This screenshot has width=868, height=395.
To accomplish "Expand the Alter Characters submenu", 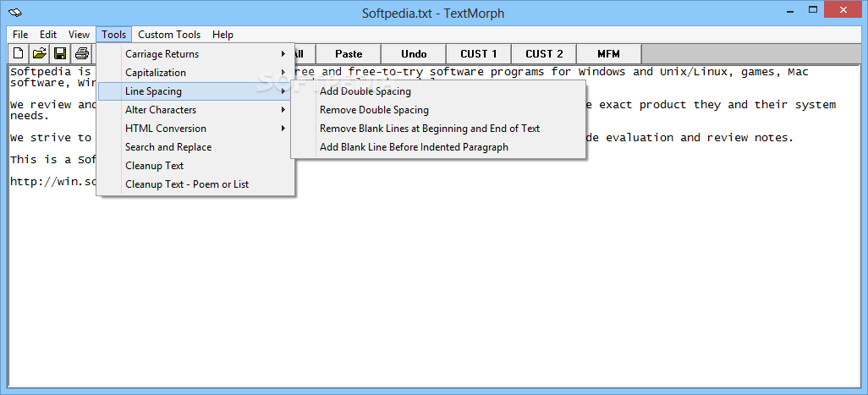I will (195, 110).
